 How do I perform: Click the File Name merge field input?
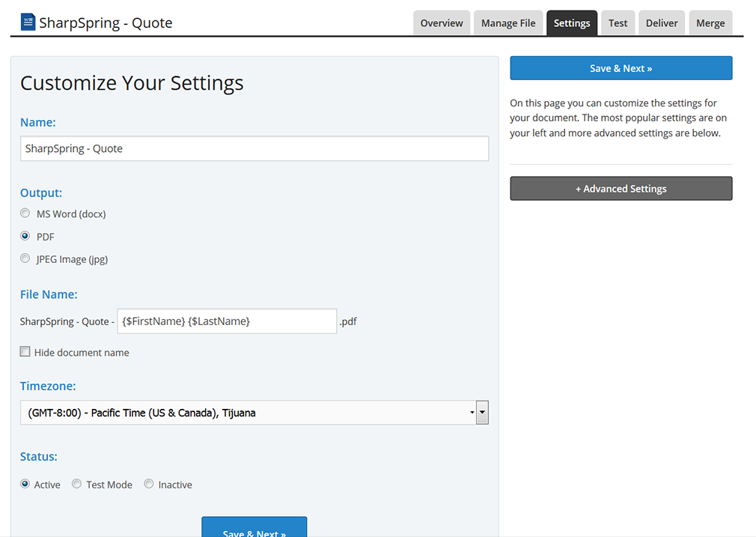click(227, 321)
